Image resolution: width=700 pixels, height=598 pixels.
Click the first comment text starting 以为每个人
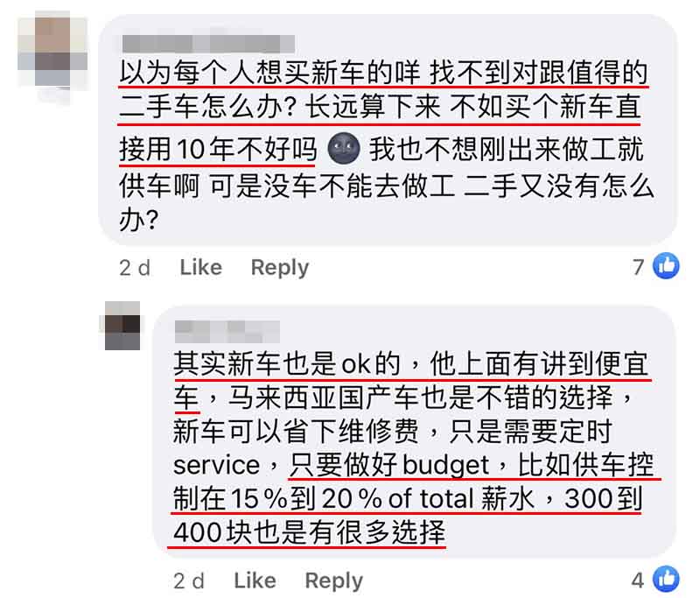(386, 145)
